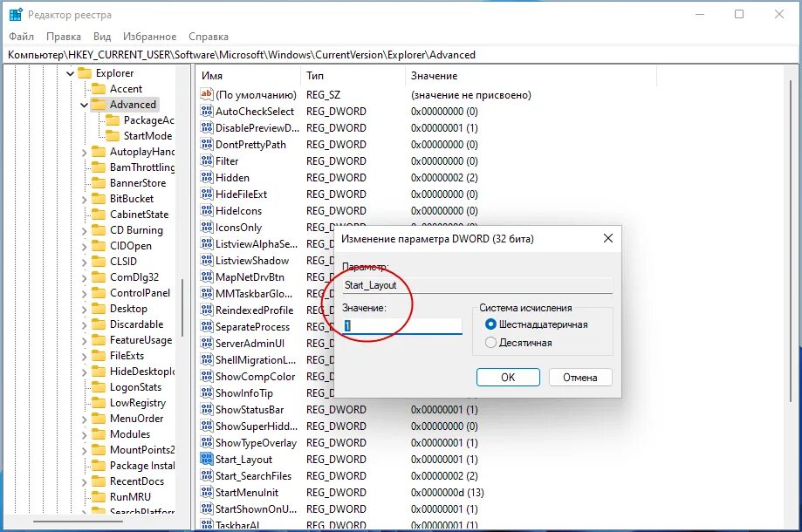Screen dimensions: 802x532
Task: Click the ShellMigrationL... value name
Action: 255,360
